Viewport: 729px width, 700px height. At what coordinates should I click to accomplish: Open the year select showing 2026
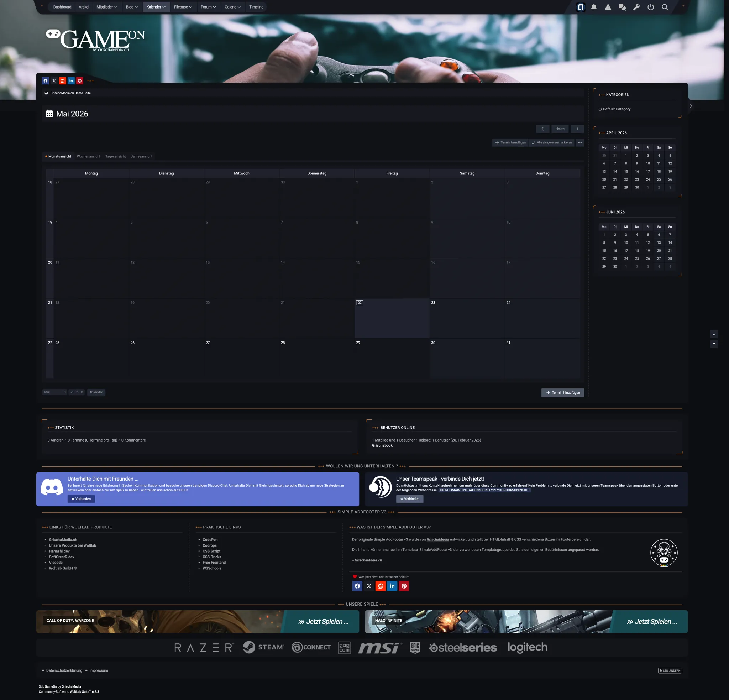click(77, 392)
